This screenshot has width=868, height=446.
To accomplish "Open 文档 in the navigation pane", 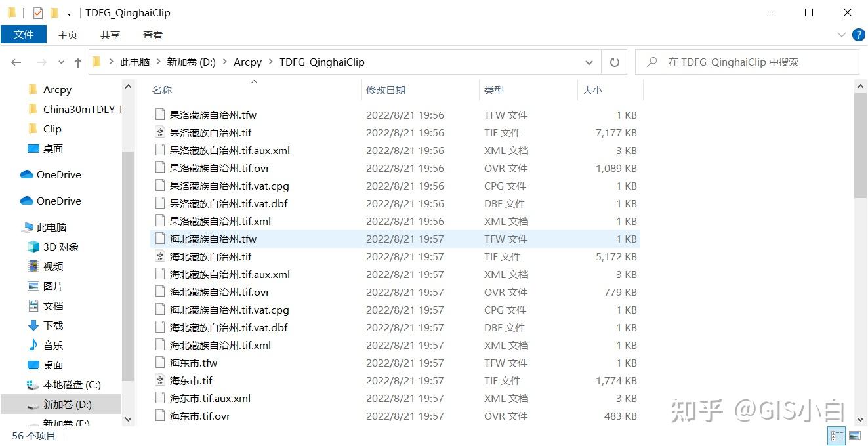I will pos(53,306).
